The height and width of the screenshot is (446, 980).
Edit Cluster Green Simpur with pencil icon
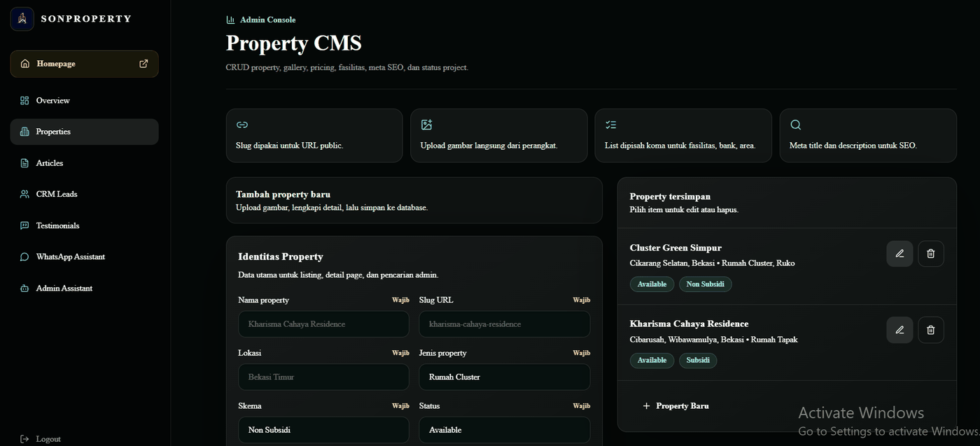pyautogui.click(x=899, y=253)
